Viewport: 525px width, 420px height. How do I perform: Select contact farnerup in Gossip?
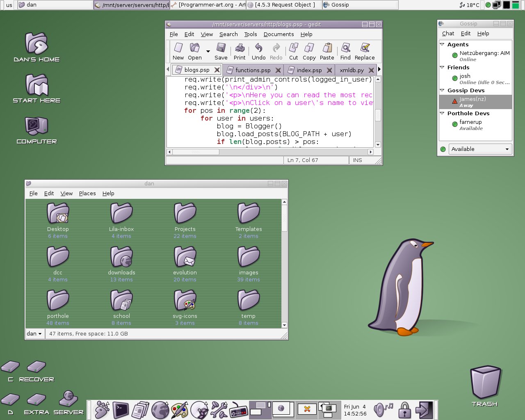(476, 125)
